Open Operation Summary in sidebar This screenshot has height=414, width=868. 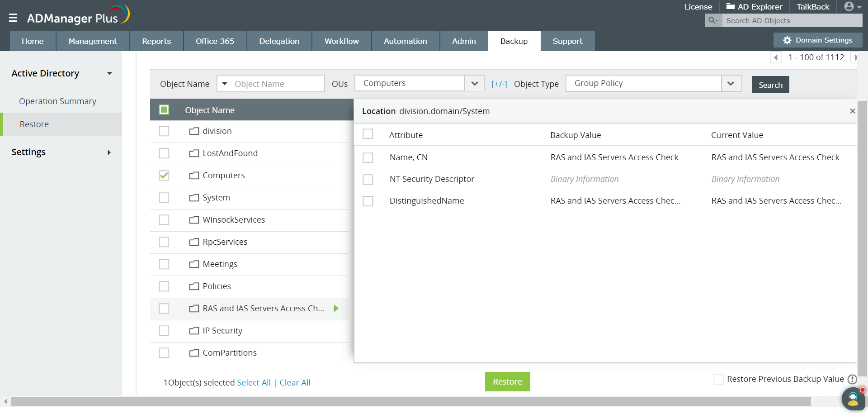(x=57, y=101)
